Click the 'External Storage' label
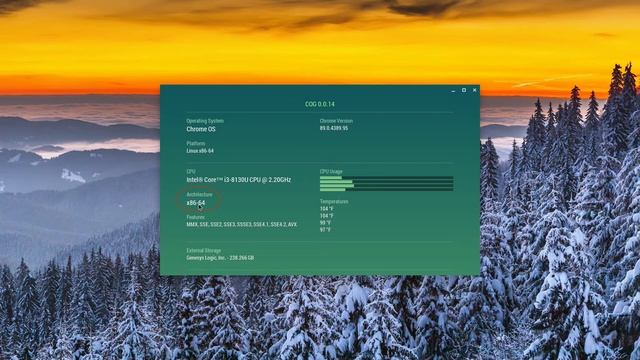640x360 pixels. coord(204,251)
